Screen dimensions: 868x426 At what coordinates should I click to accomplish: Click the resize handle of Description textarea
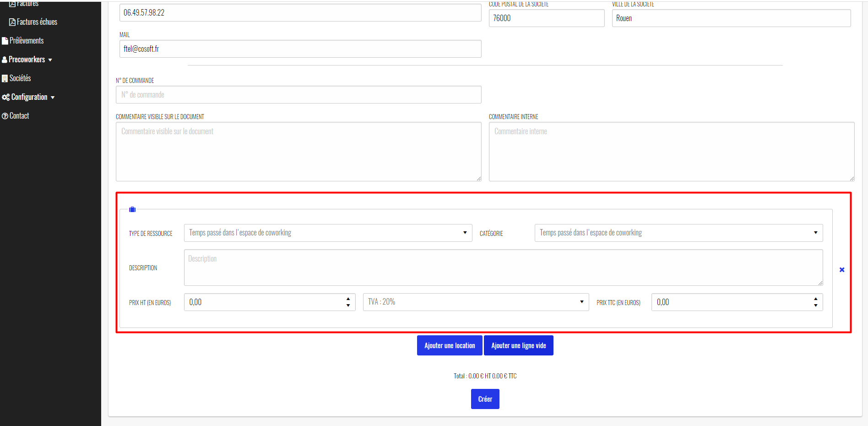coord(820,283)
